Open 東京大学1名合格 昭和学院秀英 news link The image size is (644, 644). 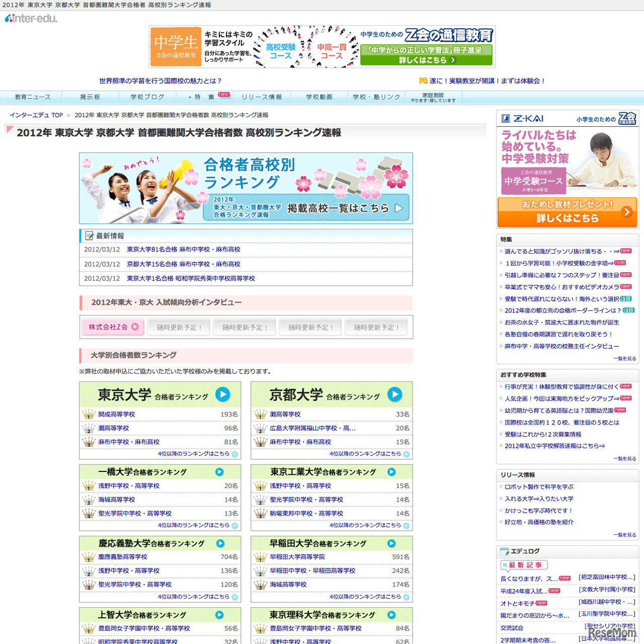(191, 278)
